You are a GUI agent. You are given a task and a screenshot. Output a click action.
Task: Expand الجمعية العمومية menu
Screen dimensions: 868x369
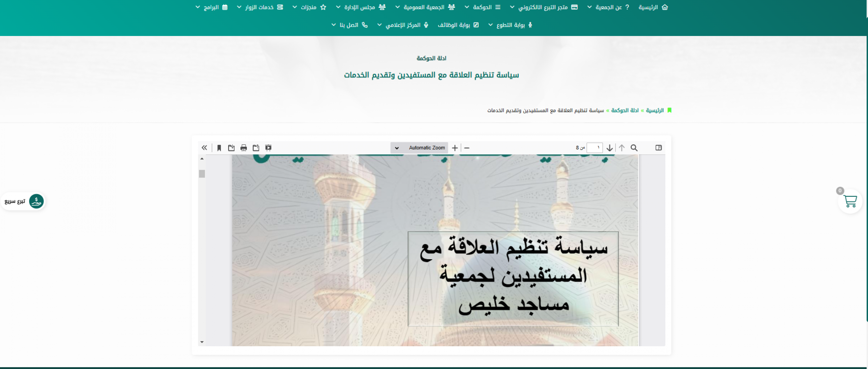point(425,7)
